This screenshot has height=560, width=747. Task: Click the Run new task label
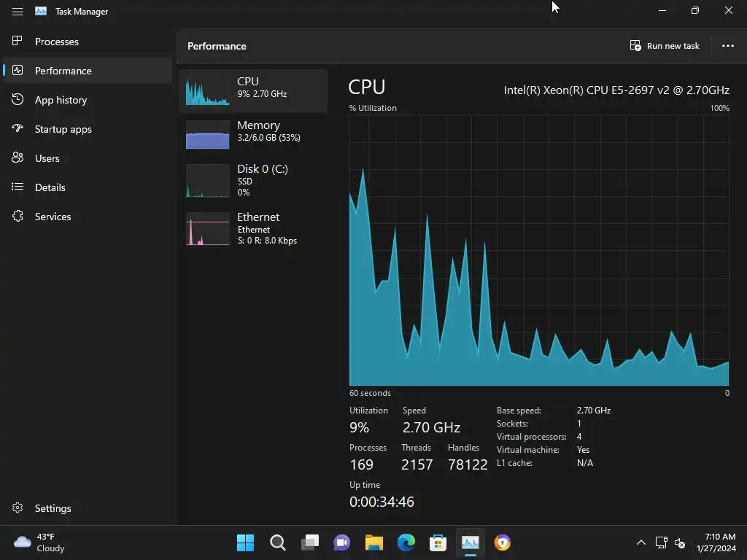pyautogui.click(x=673, y=46)
